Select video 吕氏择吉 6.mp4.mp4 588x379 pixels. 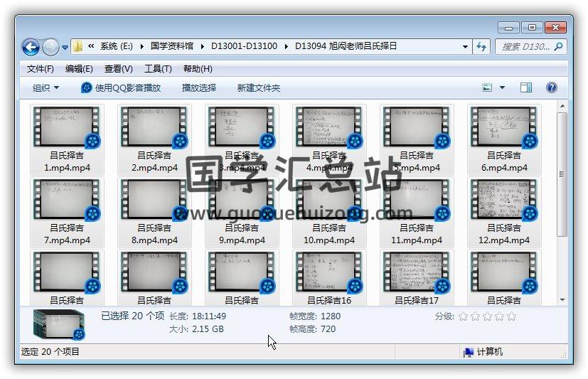pyautogui.click(x=504, y=139)
